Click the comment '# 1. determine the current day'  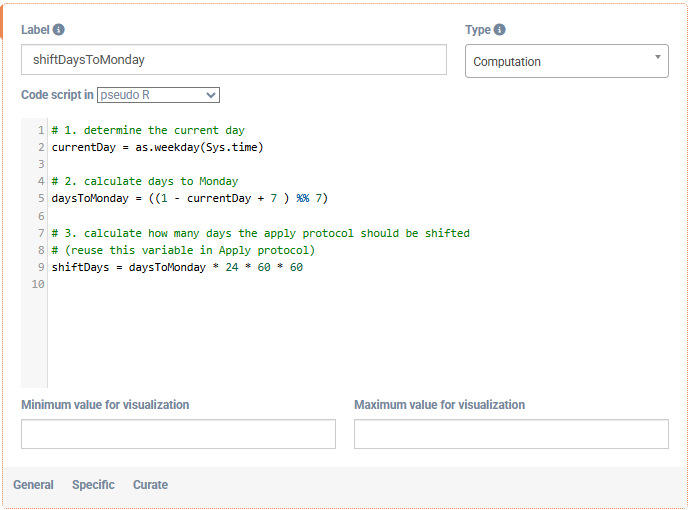[148, 130]
